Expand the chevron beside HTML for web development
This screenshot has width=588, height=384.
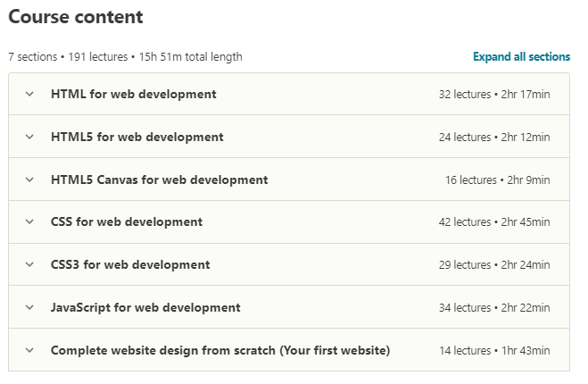pyautogui.click(x=29, y=94)
